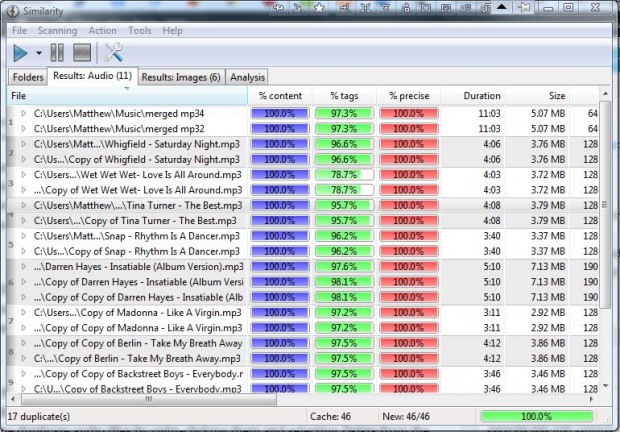
Task: Click the 97.6% tags value for Darren Hayes
Action: pos(344,266)
